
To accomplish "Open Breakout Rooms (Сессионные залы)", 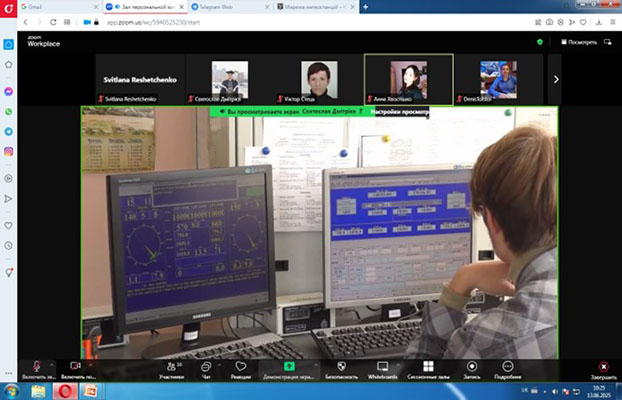I will [427, 367].
